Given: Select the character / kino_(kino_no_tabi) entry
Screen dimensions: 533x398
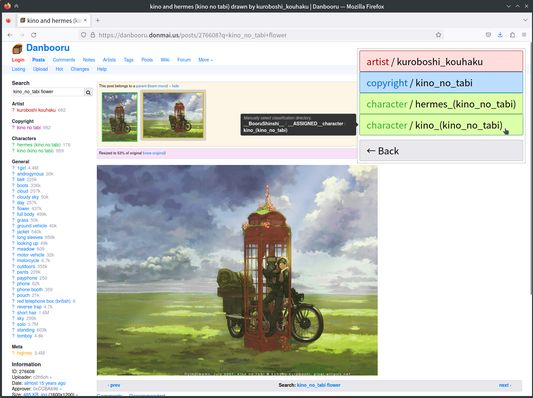Looking at the screenshot, I should [441, 125].
